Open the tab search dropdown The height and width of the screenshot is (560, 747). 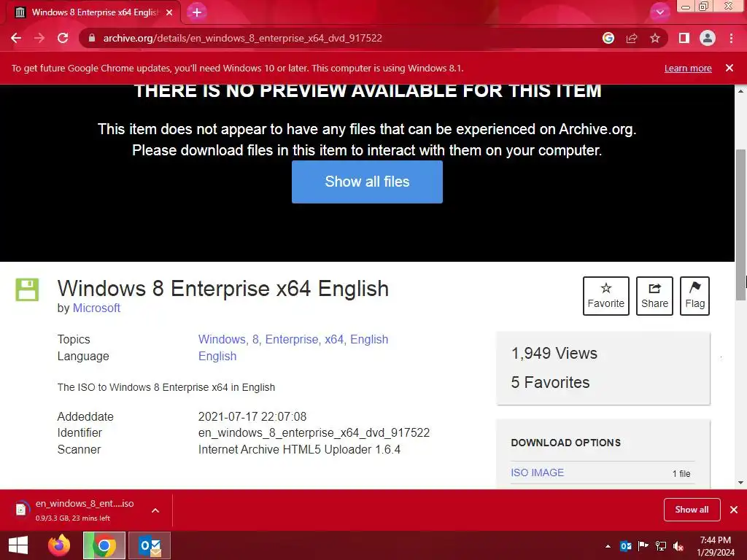click(x=659, y=12)
